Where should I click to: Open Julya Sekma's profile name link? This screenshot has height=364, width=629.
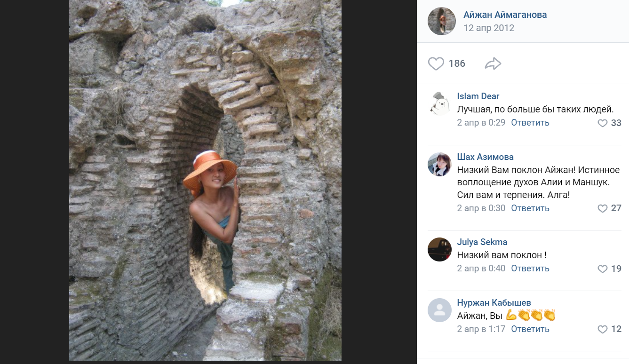pyautogui.click(x=482, y=242)
